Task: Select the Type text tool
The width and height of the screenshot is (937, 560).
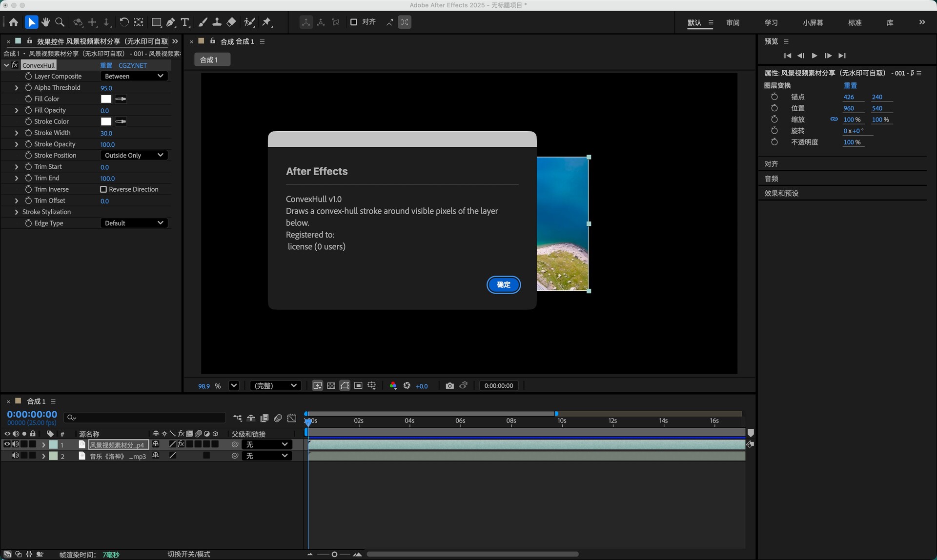Action: pyautogui.click(x=185, y=22)
